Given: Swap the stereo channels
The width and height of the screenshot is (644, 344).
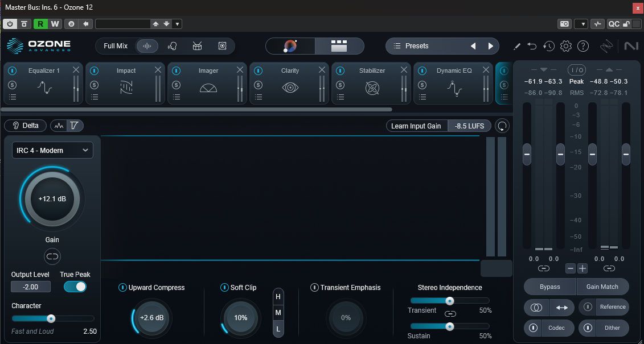Looking at the screenshot, I should click(x=562, y=308).
